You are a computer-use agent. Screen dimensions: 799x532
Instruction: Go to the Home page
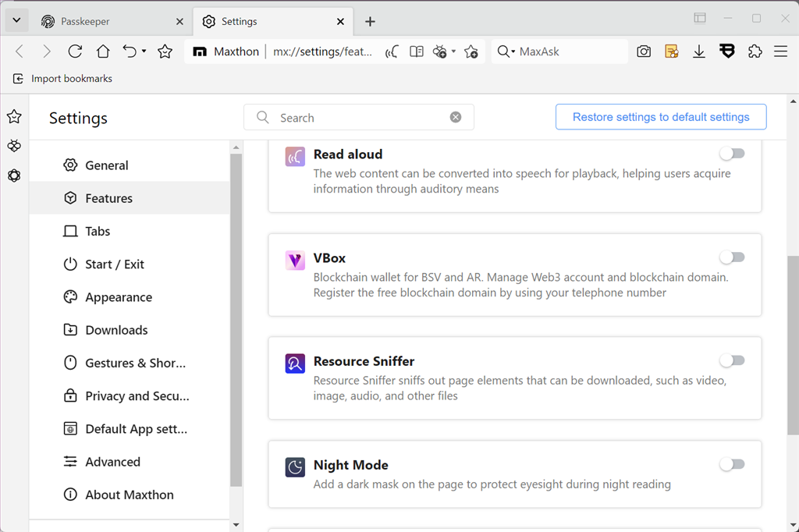[103, 51]
